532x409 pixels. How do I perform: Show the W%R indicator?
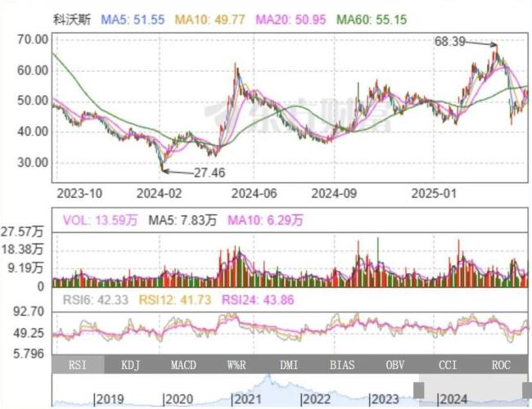(x=237, y=364)
